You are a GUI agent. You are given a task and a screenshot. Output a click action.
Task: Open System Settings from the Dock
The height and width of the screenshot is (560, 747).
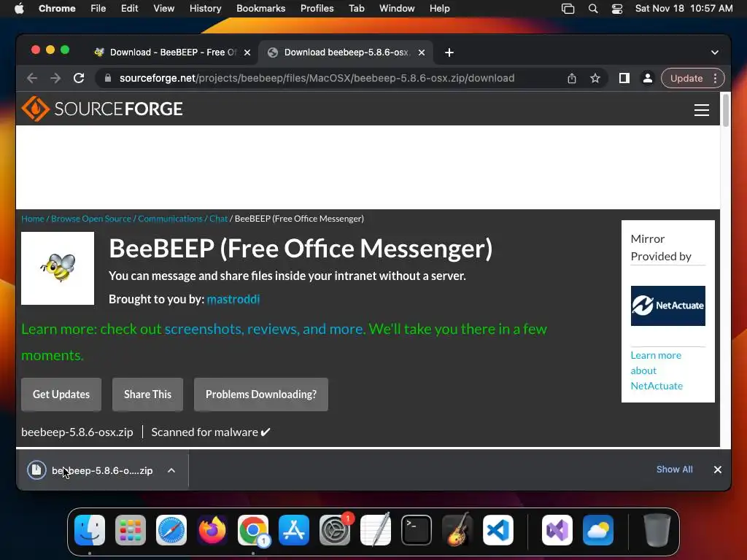coord(334,530)
